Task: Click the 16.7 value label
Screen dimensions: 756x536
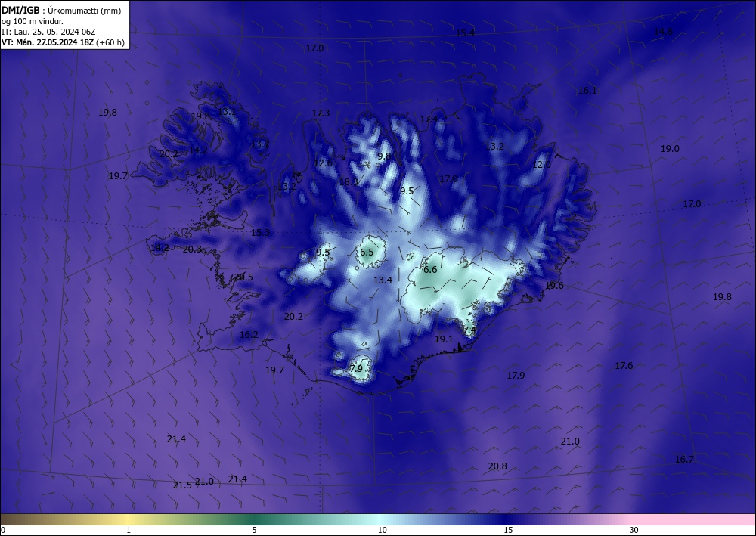Action: pyautogui.click(x=684, y=459)
